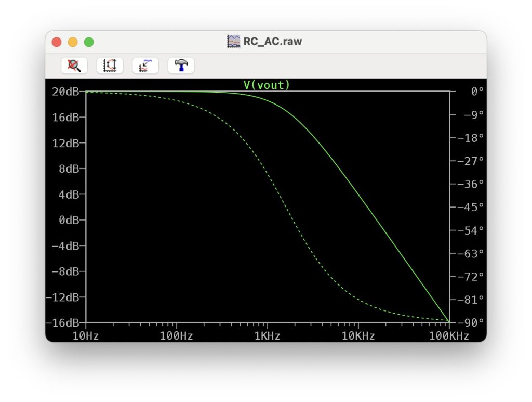Click the 10Hz label on horizontal axis
This screenshot has width=532, height=402.
point(86,336)
